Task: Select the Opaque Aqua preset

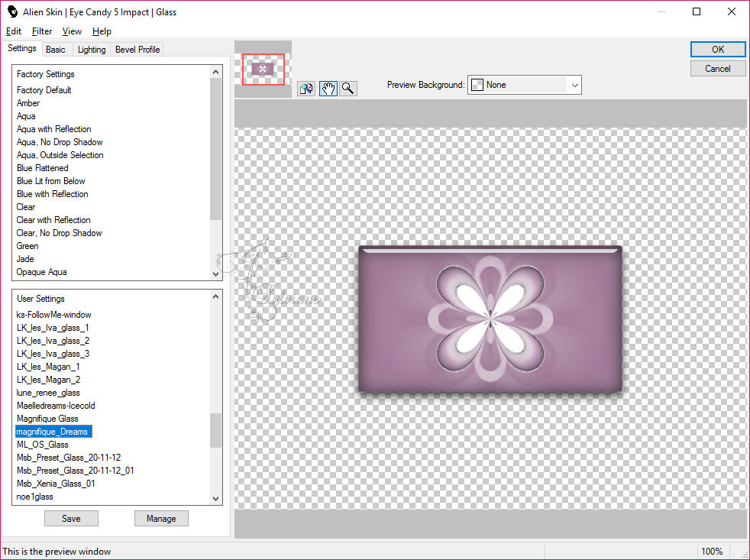Action: coord(41,272)
